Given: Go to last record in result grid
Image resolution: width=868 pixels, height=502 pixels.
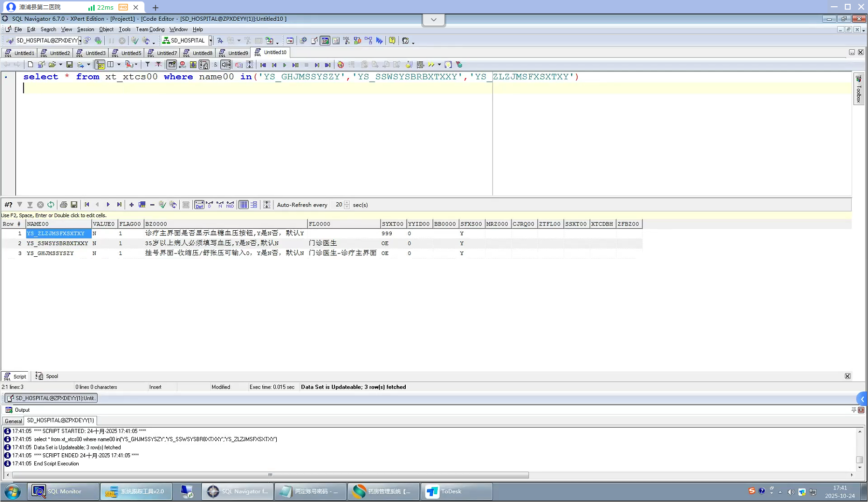Looking at the screenshot, I should click(119, 205).
